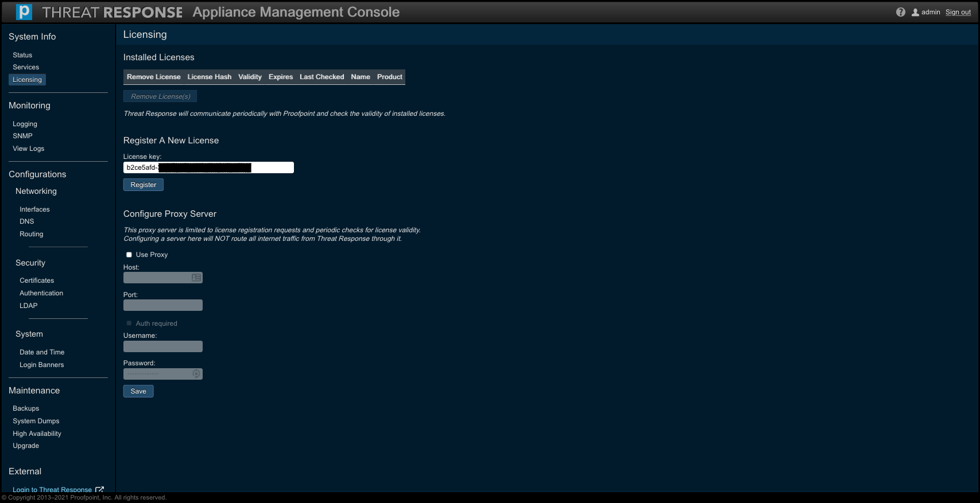Enable the Use Proxy checkbox
The image size is (980, 503).
click(x=129, y=255)
